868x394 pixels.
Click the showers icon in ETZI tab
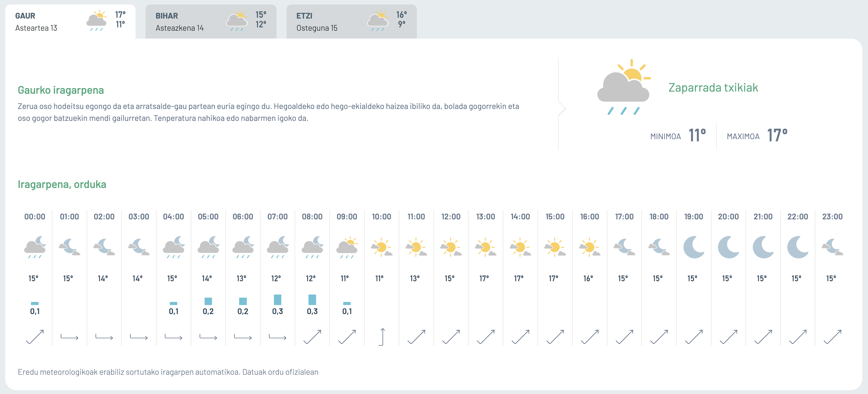[x=378, y=20]
